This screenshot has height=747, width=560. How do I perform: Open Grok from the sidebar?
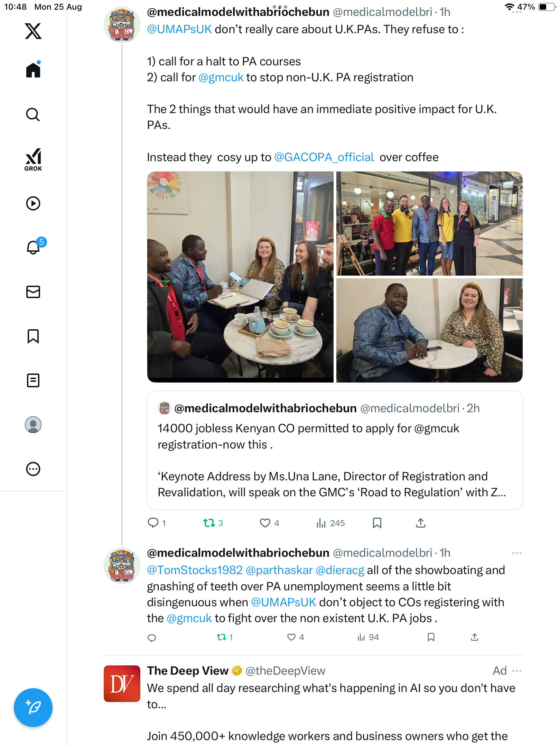33,160
